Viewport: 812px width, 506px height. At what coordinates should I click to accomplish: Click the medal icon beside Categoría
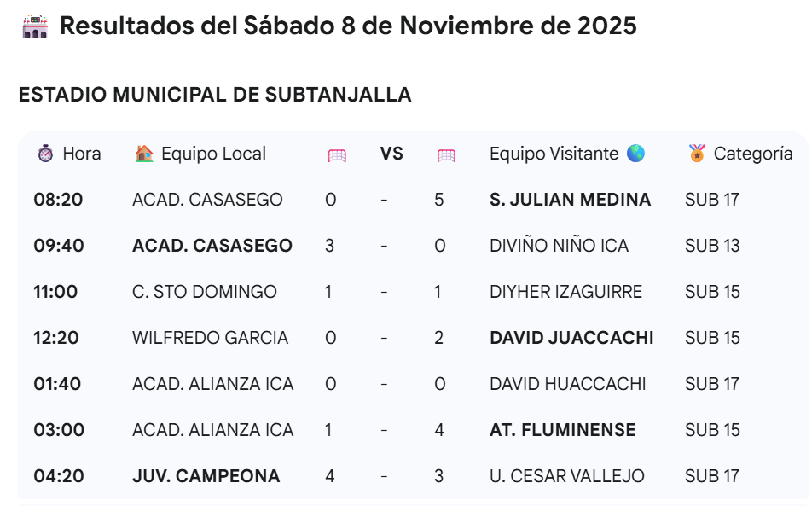(697, 154)
